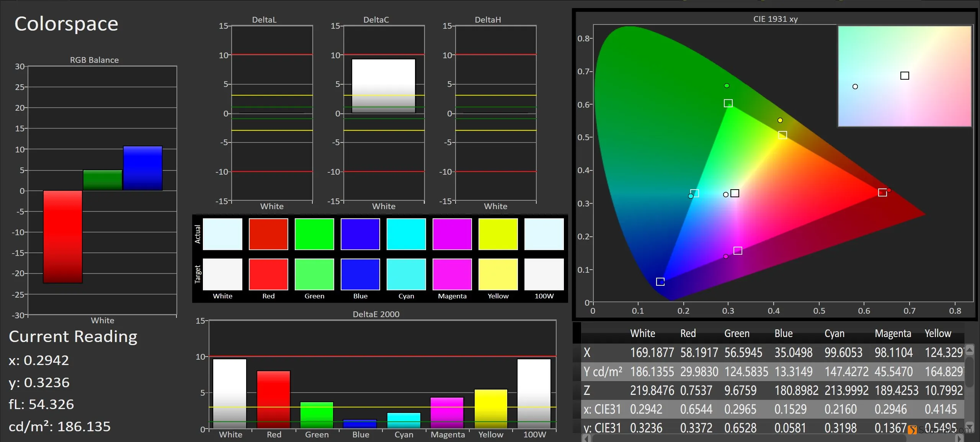Click the data table vertical scrollbar thumb
Viewport: 980px width, 442px height.
pos(970,372)
